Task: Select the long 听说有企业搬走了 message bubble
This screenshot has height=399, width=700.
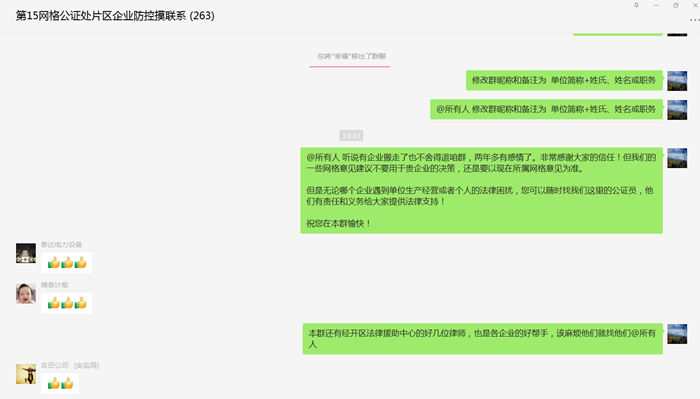Action: click(481, 191)
